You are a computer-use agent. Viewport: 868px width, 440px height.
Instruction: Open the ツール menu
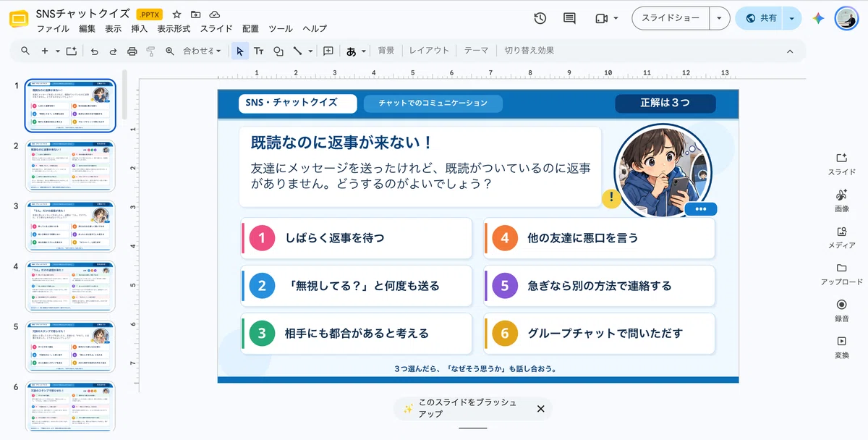coord(280,29)
